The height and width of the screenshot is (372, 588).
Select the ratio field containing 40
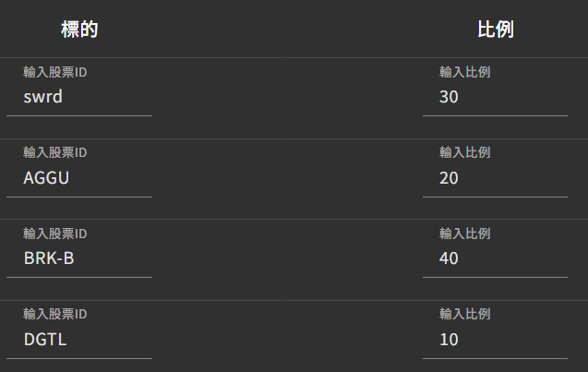(x=495, y=258)
